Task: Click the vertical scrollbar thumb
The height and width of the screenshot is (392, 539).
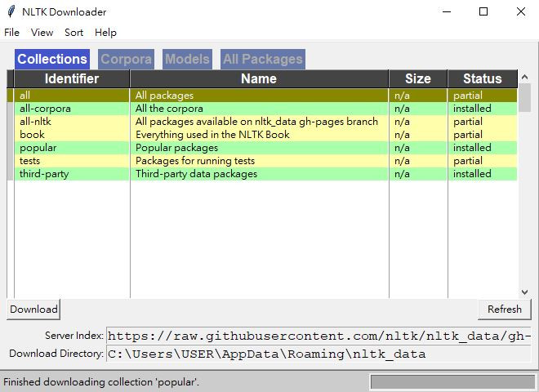Action: (524, 98)
